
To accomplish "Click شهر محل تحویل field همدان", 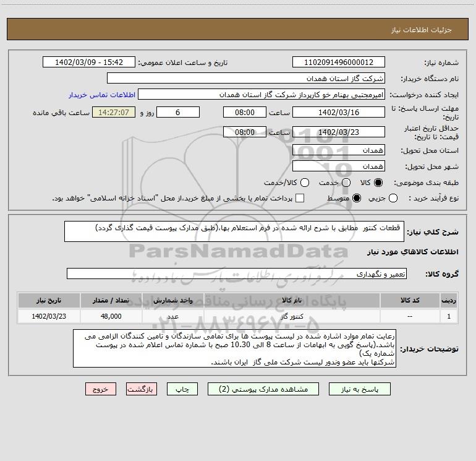I will point(339,166).
